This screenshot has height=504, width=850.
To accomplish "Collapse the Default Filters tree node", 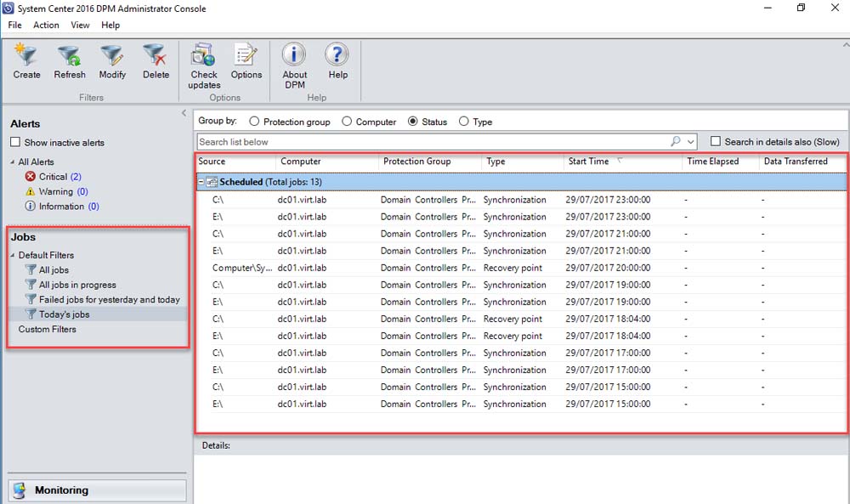I will coord(13,255).
